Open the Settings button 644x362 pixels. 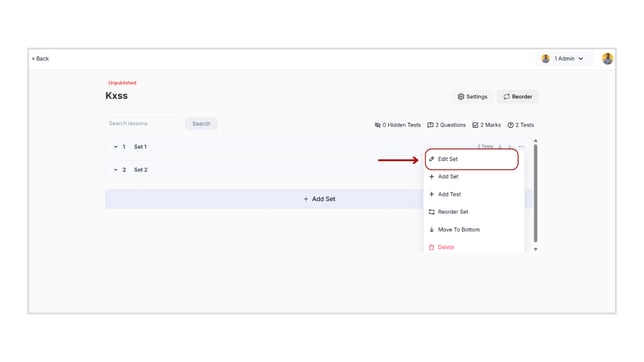(472, 97)
